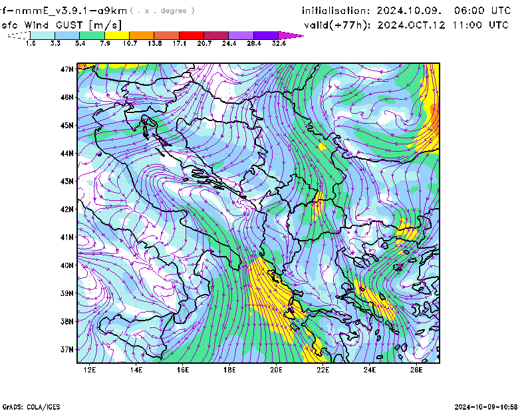
Task: Click the light purple legend color box
Action: click(241, 35)
